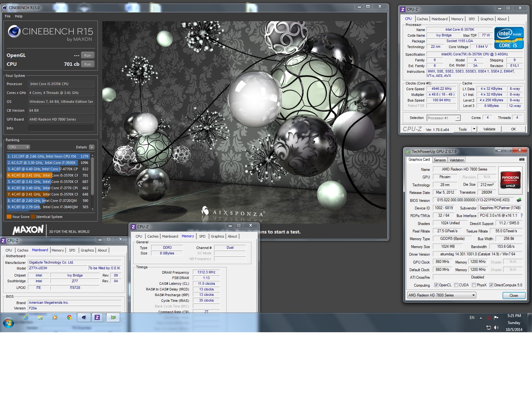The height and width of the screenshot is (405, 532).
Task: Click the MAXON logo in Cinebench
Action: tap(28, 230)
